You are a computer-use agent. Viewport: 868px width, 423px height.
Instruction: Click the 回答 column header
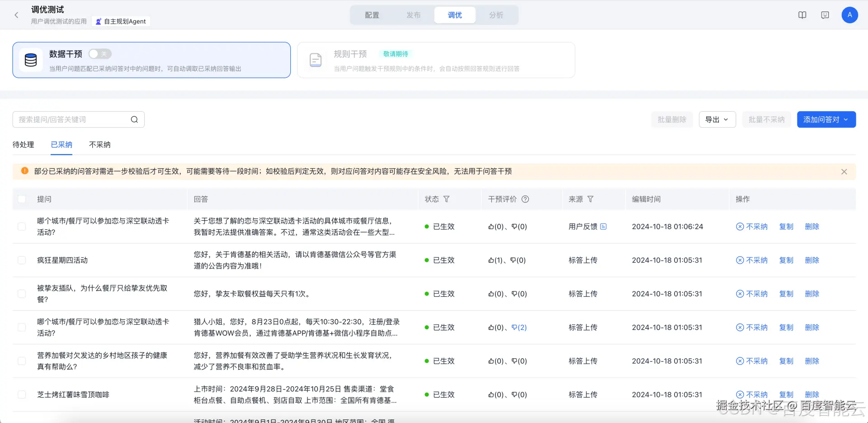pos(201,199)
